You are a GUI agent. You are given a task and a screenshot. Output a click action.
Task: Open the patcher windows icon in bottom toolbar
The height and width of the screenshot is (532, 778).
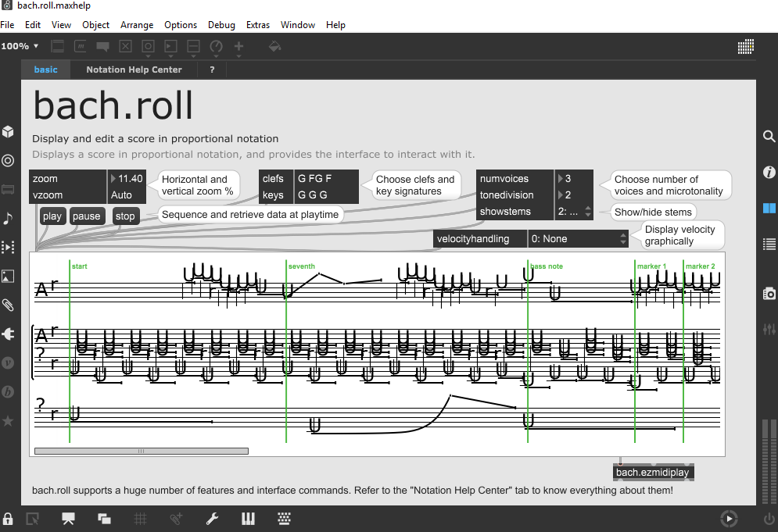tap(104, 519)
